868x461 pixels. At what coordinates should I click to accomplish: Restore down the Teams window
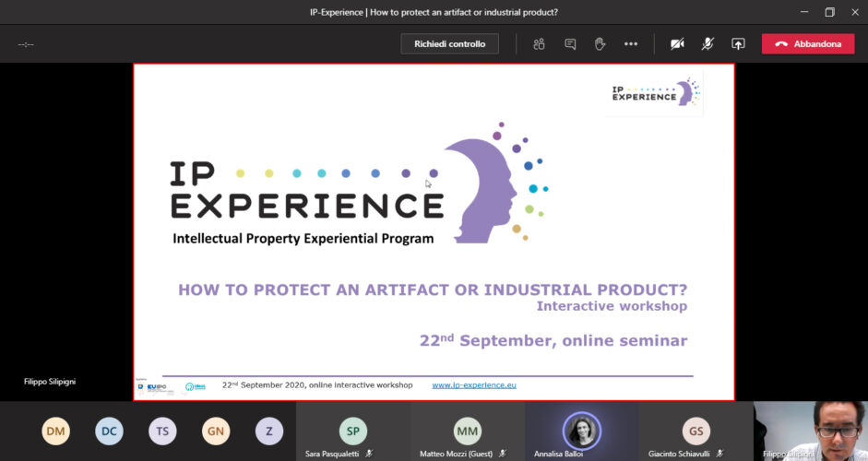(829, 12)
